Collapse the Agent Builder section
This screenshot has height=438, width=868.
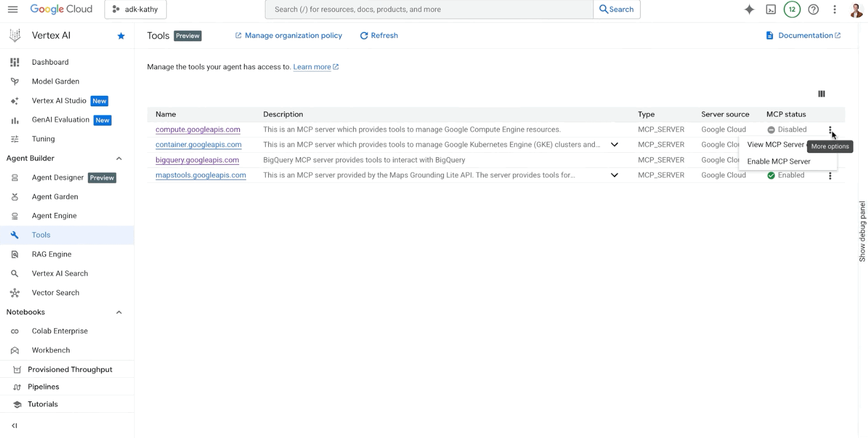(119, 158)
